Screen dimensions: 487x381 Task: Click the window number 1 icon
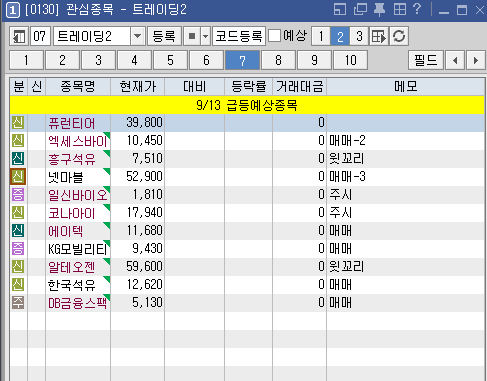click(13, 10)
